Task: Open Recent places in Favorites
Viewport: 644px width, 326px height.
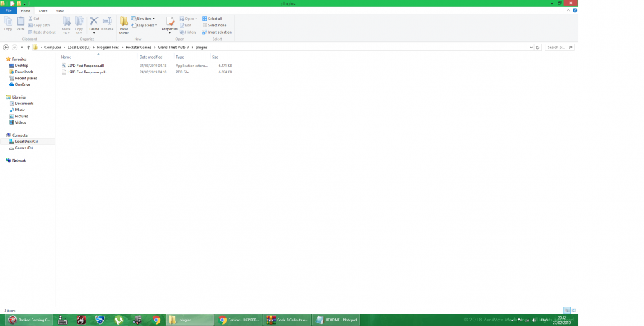Action: (x=26, y=78)
